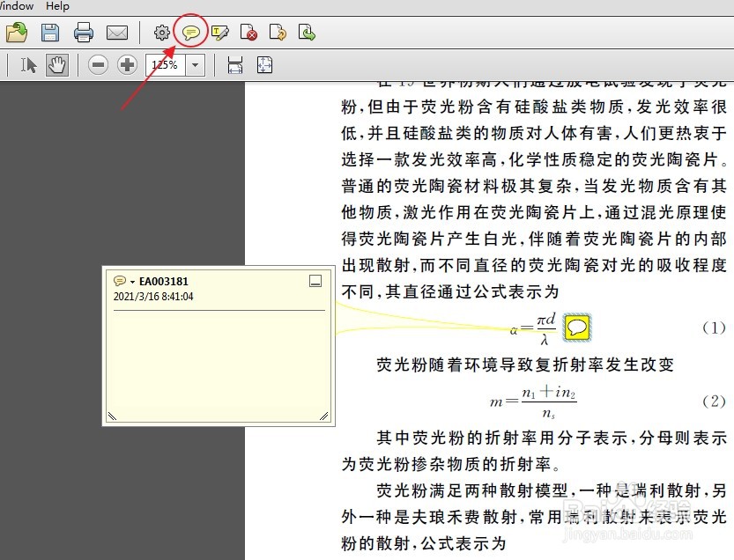This screenshot has height=560, width=734.
Task: Click the export annotations icon
Action: tap(307, 33)
